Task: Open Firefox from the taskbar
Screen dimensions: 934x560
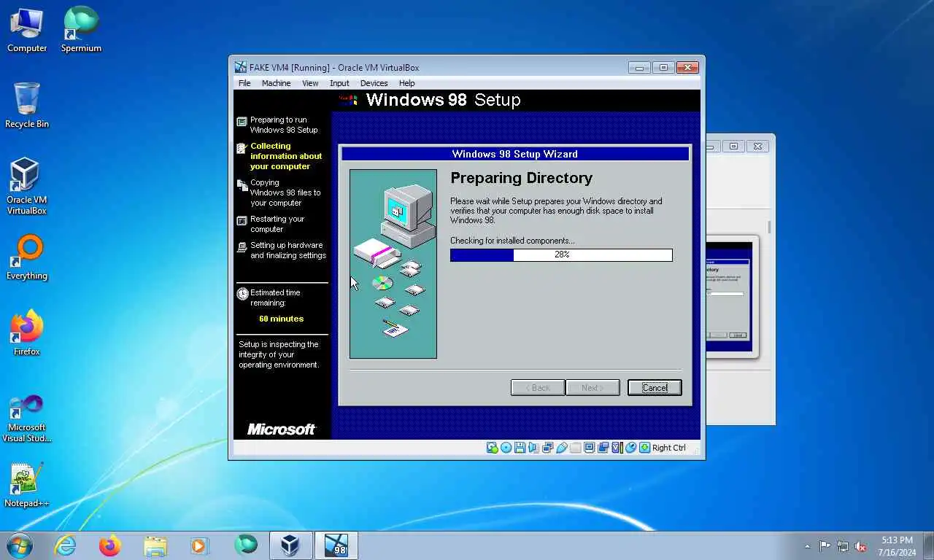Action: click(x=110, y=545)
